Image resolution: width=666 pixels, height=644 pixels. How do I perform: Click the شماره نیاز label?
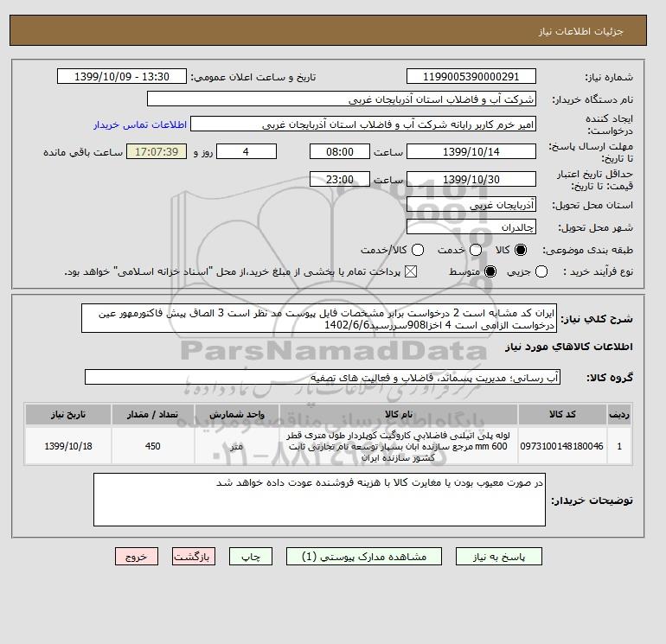609,77
